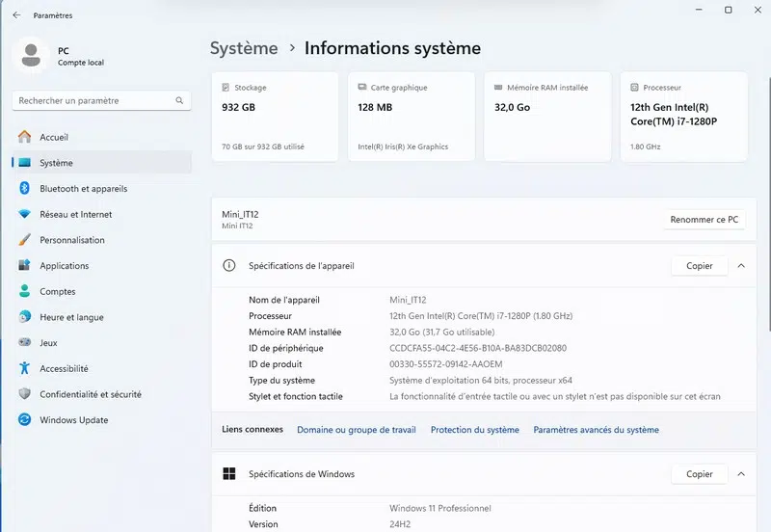771x532 pixels.
Task: Collapse Spécifications de l'appareil section
Action: [x=741, y=266]
